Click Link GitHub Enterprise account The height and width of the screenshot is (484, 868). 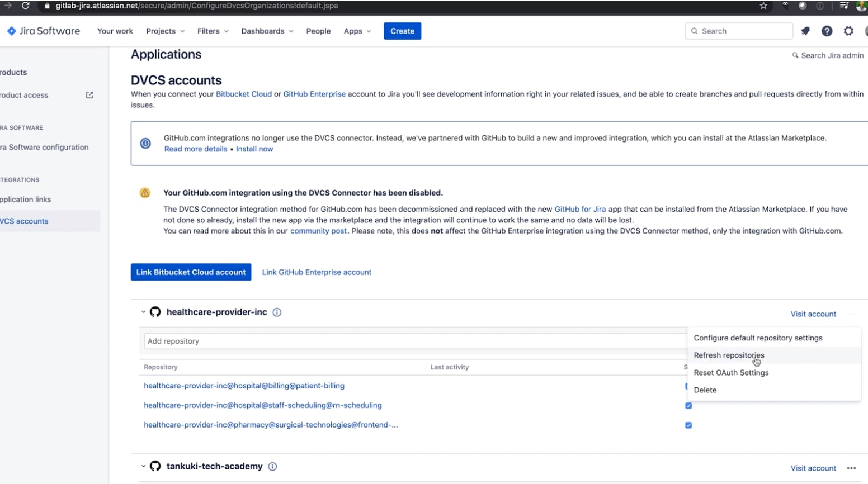tap(317, 272)
